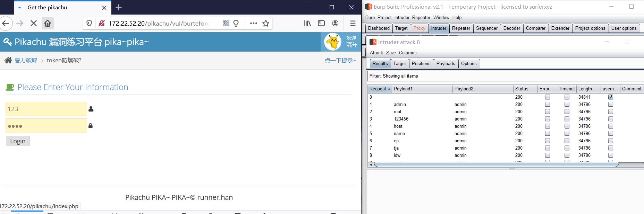Image resolution: width=644 pixels, height=214 pixels.
Task: Switch to the Proxy tab
Action: point(419,28)
